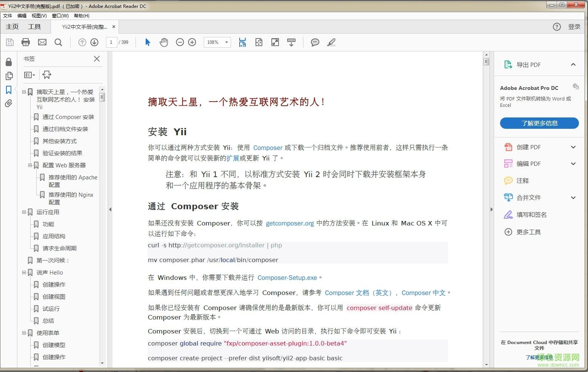Select 验证安装的结果 bookmark

point(62,153)
